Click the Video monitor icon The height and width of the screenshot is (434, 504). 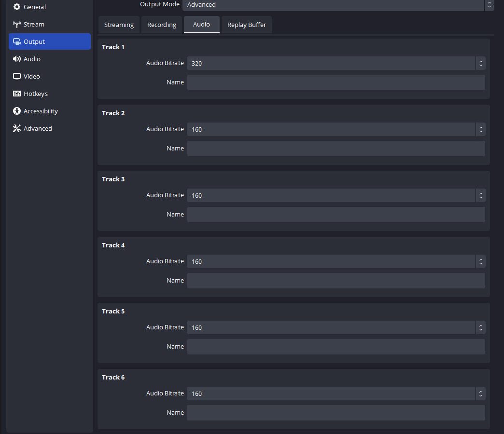tap(17, 77)
